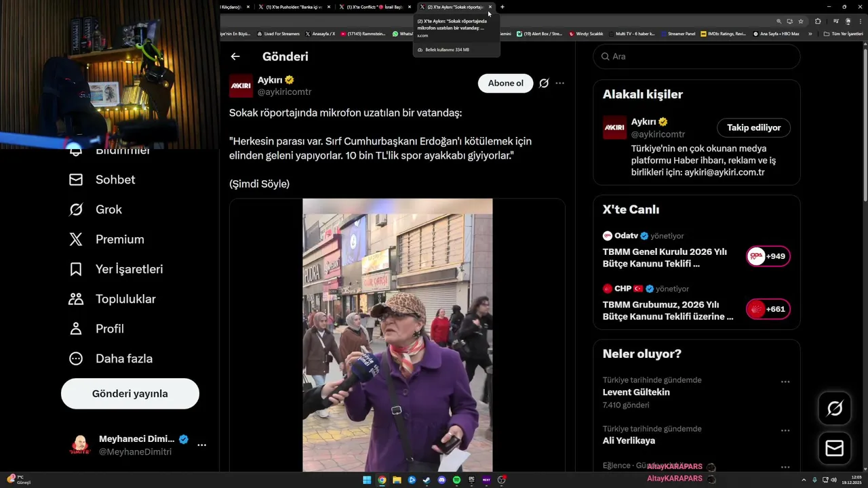The width and height of the screenshot is (868, 488).
Task: Open a new browser tab with the plus button
Action: click(x=502, y=7)
